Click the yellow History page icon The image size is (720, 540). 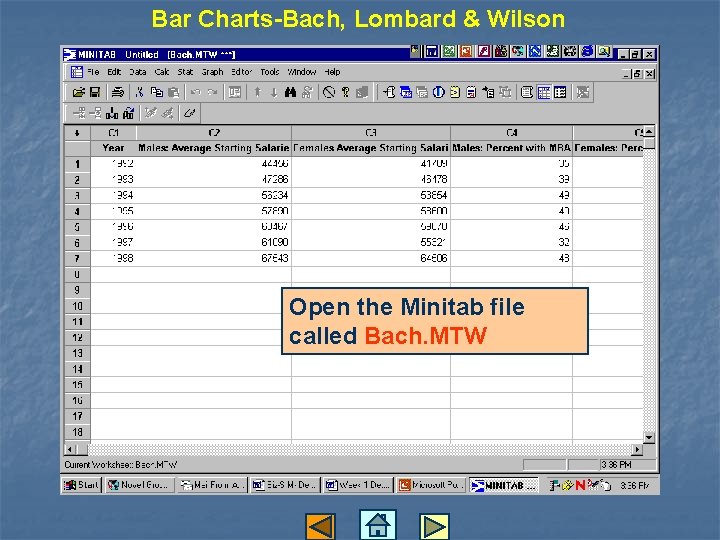pos(455,92)
